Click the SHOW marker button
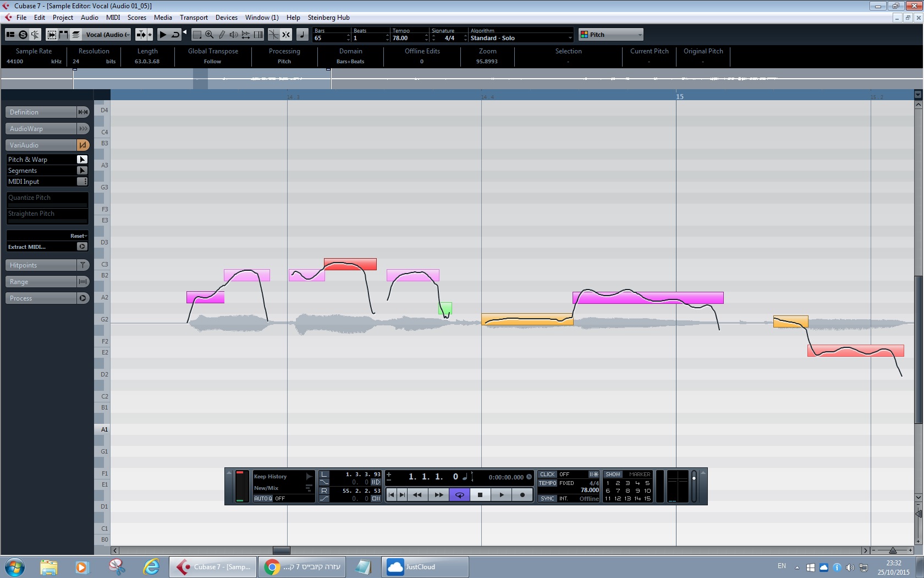This screenshot has width=924, height=578. 613,475
